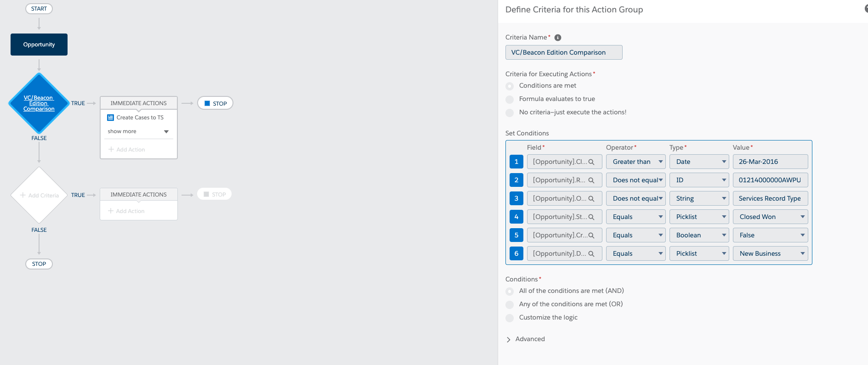The height and width of the screenshot is (365, 868).
Task: Select the 'Conditions are met' radio option
Action: [510, 86]
